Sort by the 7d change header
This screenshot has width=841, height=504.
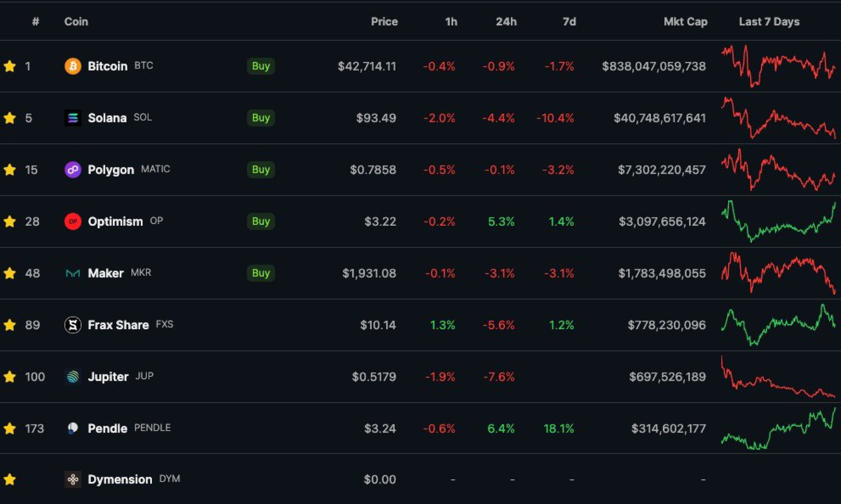pos(570,21)
